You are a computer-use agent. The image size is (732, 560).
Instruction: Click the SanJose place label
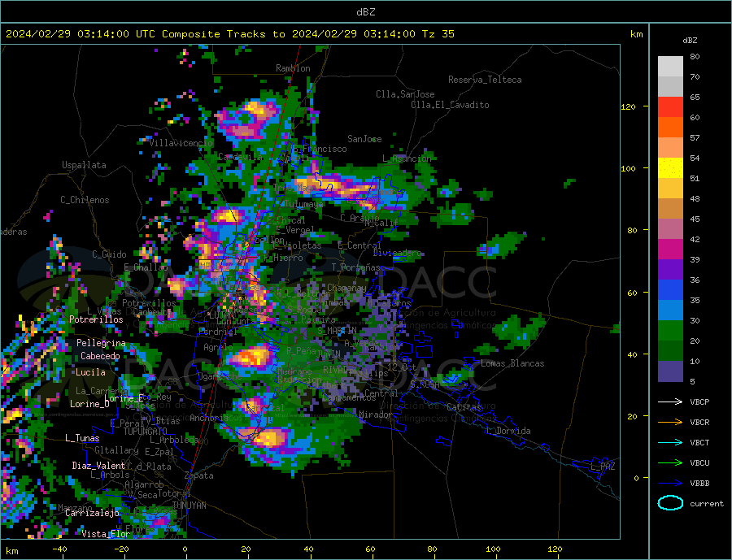pyautogui.click(x=364, y=139)
